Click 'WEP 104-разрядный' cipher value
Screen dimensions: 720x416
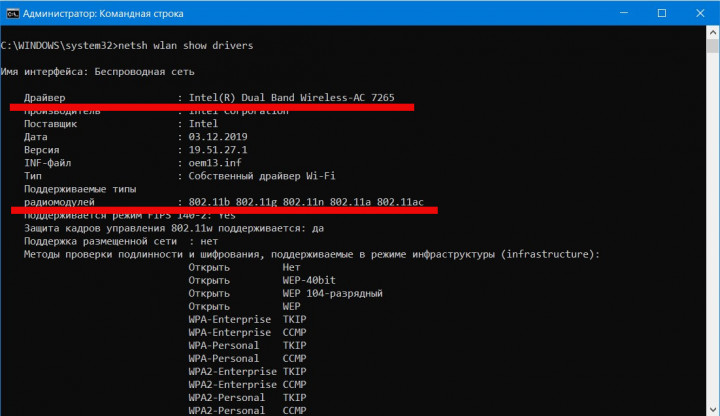click(x=332, y=293)
